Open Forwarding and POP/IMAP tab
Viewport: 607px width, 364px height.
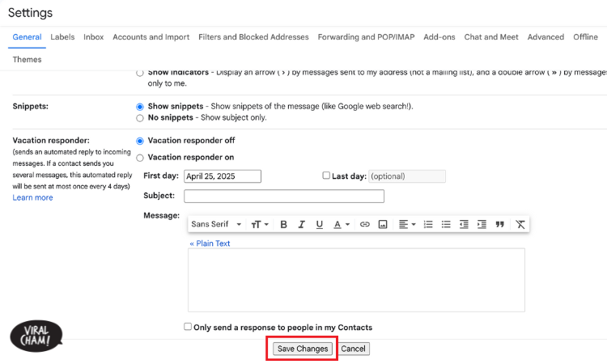tap(366, 37)
